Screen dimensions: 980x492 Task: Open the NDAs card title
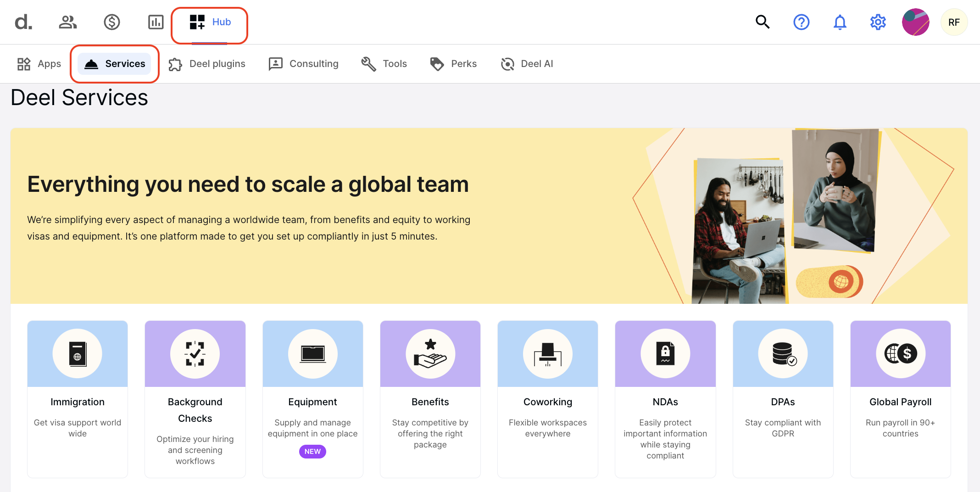665,402
